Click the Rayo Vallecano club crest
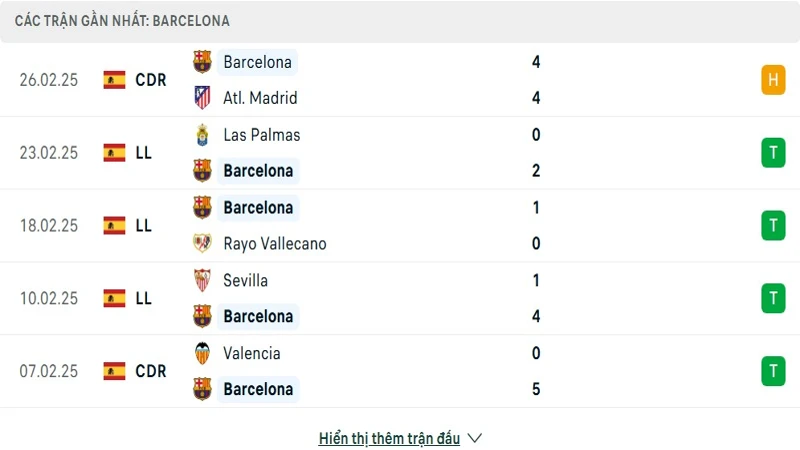The width and height of the screenshot is (800, 450). [x=203, y=244]
